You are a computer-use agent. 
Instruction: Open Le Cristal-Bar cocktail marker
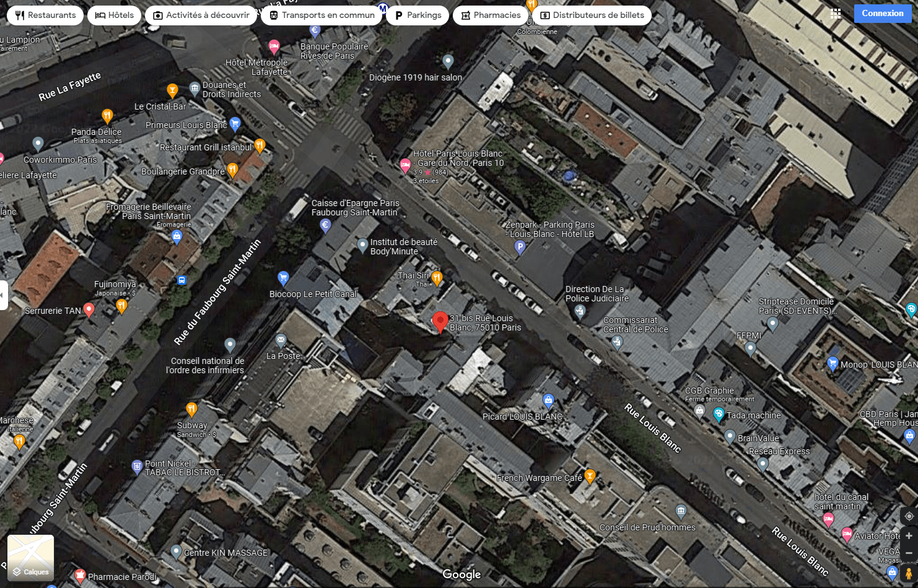click(x=173, y=91)
